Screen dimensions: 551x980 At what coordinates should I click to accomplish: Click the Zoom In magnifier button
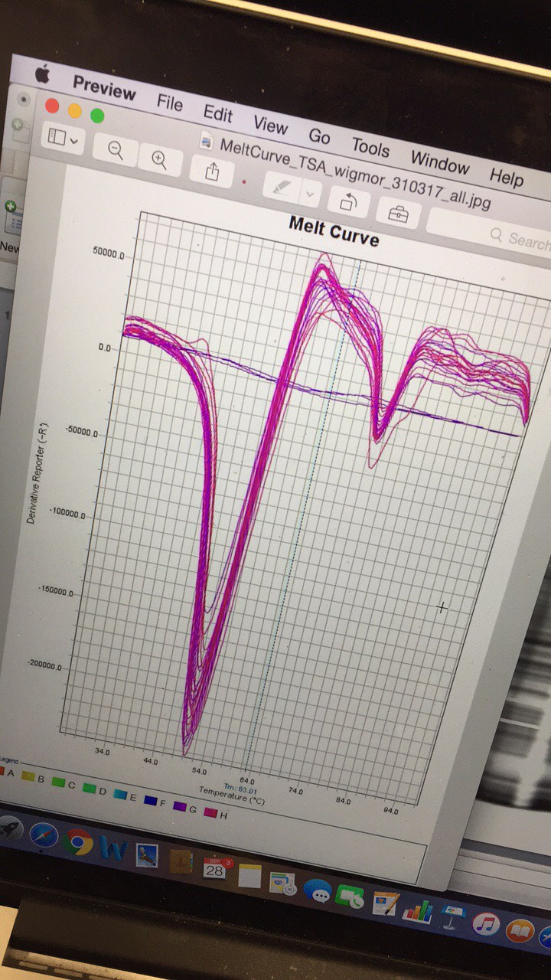pos(159,158)
